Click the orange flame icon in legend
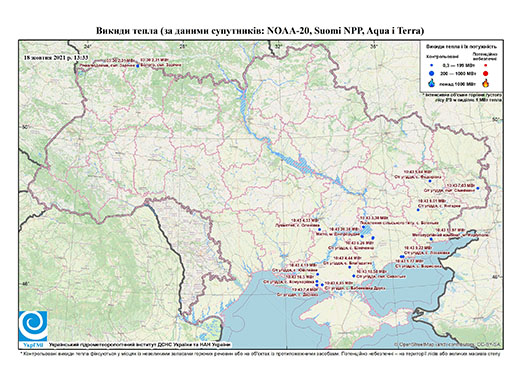Viewport: 520px width, 368px height. 485,83
